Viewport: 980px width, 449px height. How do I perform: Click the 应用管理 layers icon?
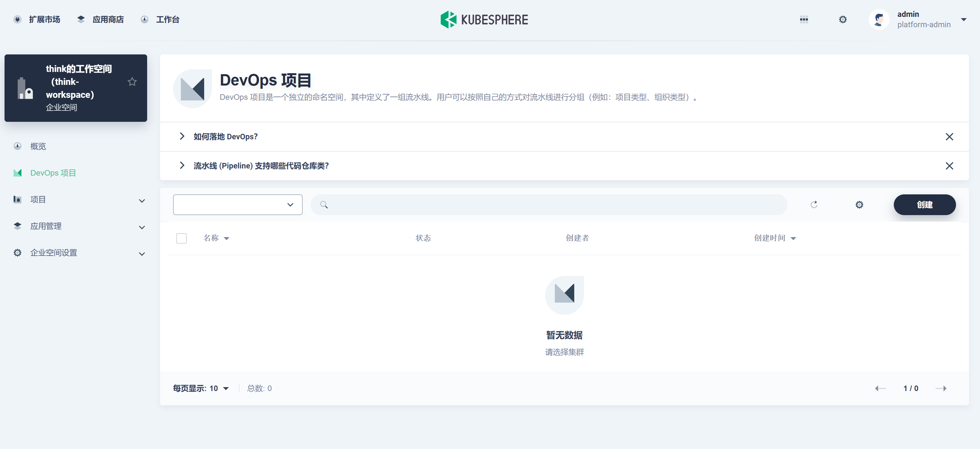click(x=17, y=226)
